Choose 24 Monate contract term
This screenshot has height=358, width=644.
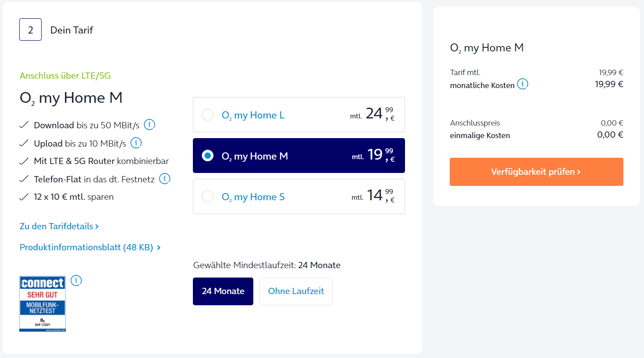pos(223,291)
